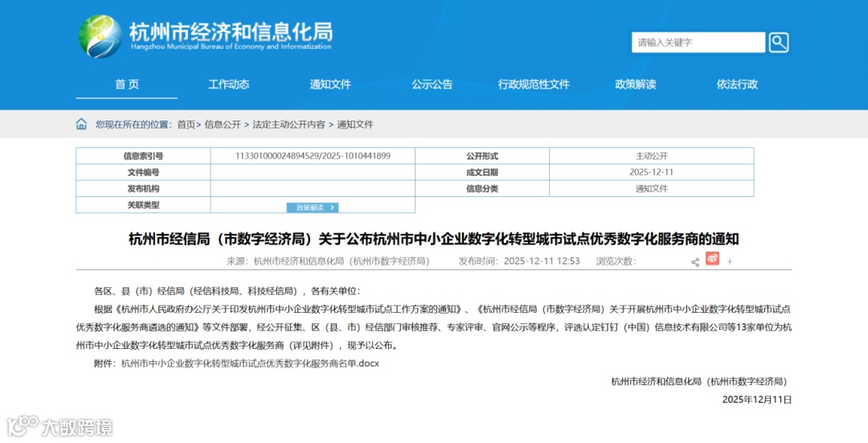868x443 pixels.
Task: Click the 关联类型 label cell
Action: 143,205
